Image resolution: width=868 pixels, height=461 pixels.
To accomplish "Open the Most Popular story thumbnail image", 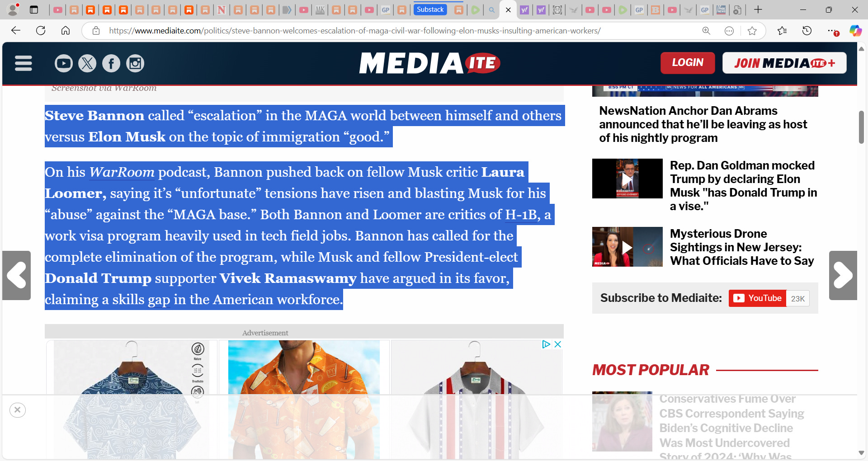I will point(622,421).
